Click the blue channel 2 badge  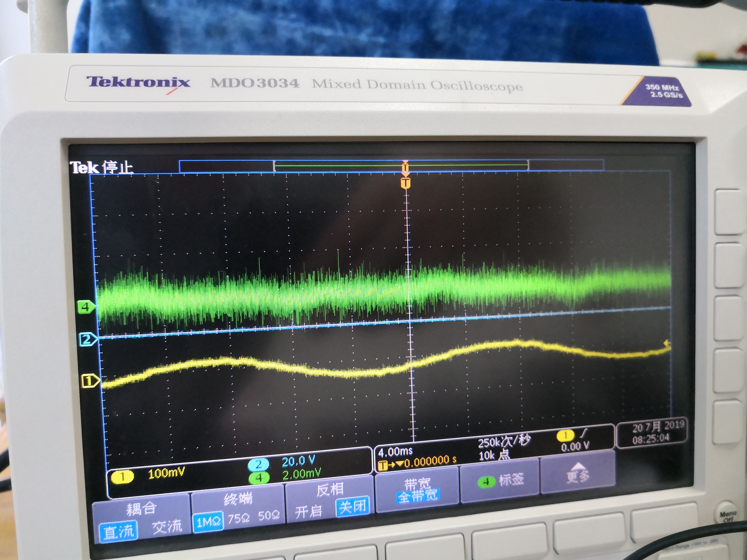(258, 465)
